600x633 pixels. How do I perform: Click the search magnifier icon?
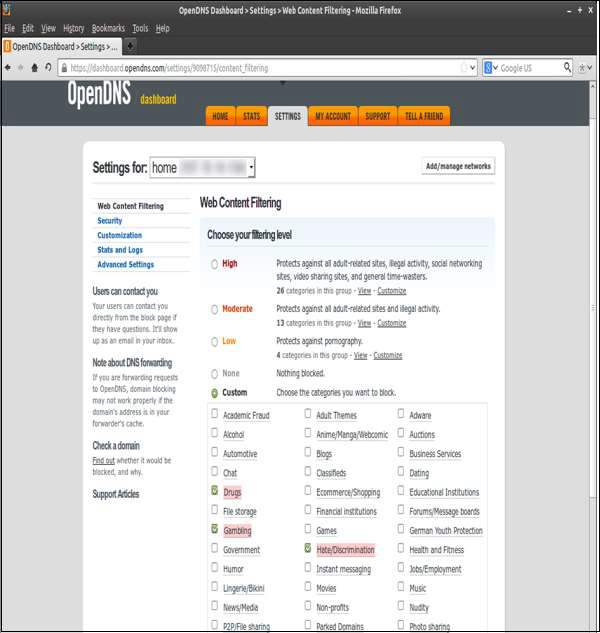point(567,67)
